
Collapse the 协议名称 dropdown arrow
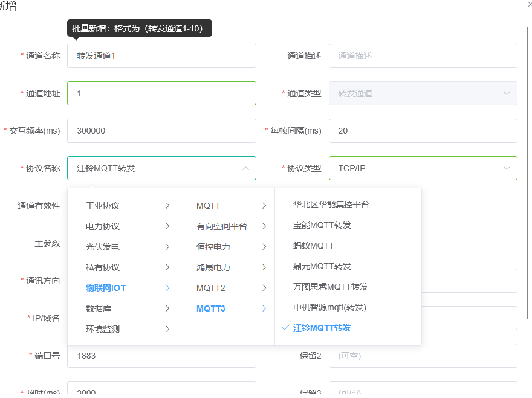point(245,168)
